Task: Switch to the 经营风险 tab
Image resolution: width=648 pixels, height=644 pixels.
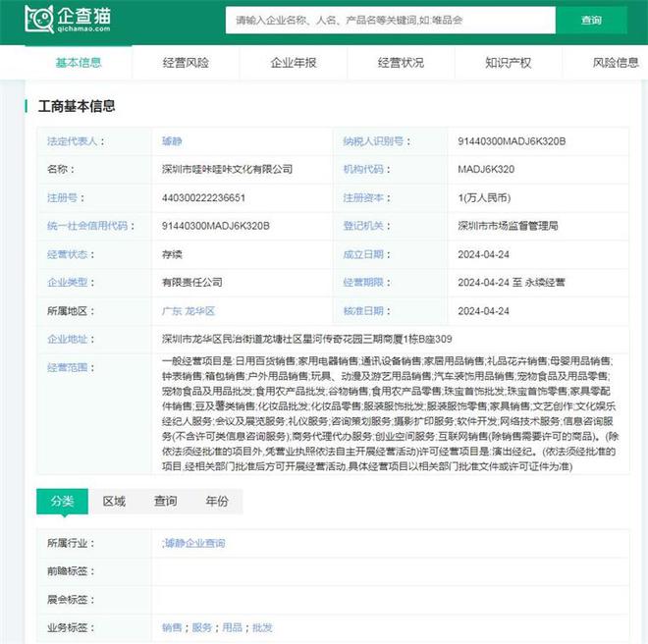Action: tap(186, 63)
